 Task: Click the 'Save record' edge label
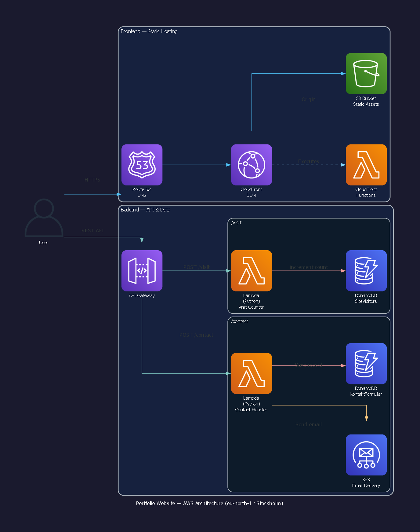click(x=309, y=365)
